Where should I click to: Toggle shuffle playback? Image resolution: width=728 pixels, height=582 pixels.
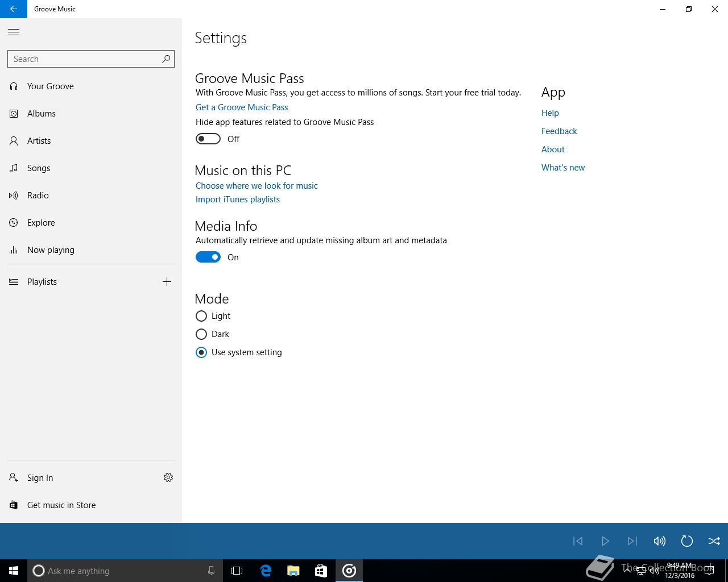point(714,541)
